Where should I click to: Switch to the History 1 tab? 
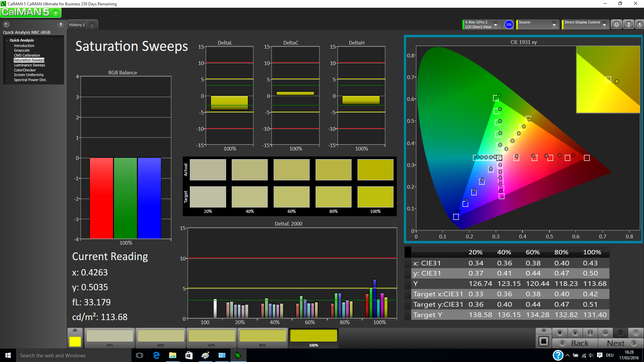pyautogui.click(x=77, y=25)
